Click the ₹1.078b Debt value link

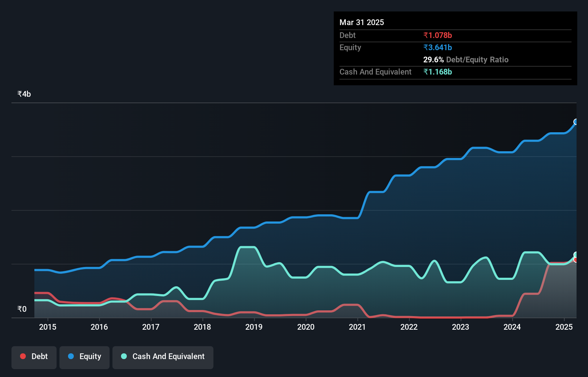(x=438, y=35)
